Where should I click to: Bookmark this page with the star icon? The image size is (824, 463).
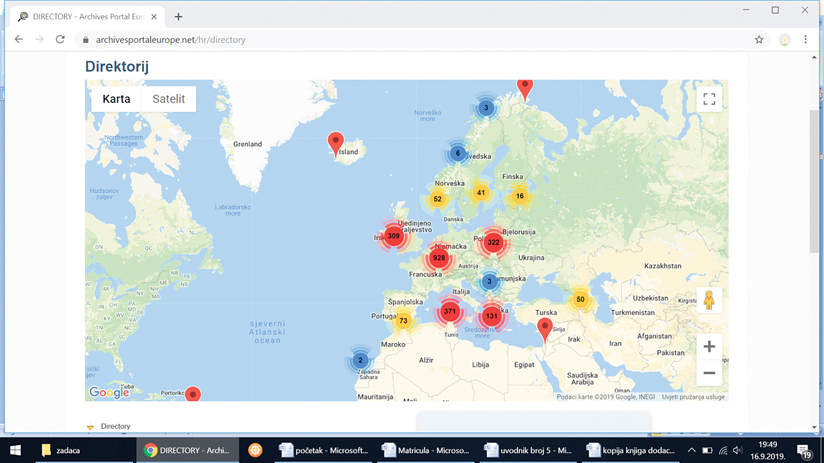pyautogui.click(x=759, y=39)
